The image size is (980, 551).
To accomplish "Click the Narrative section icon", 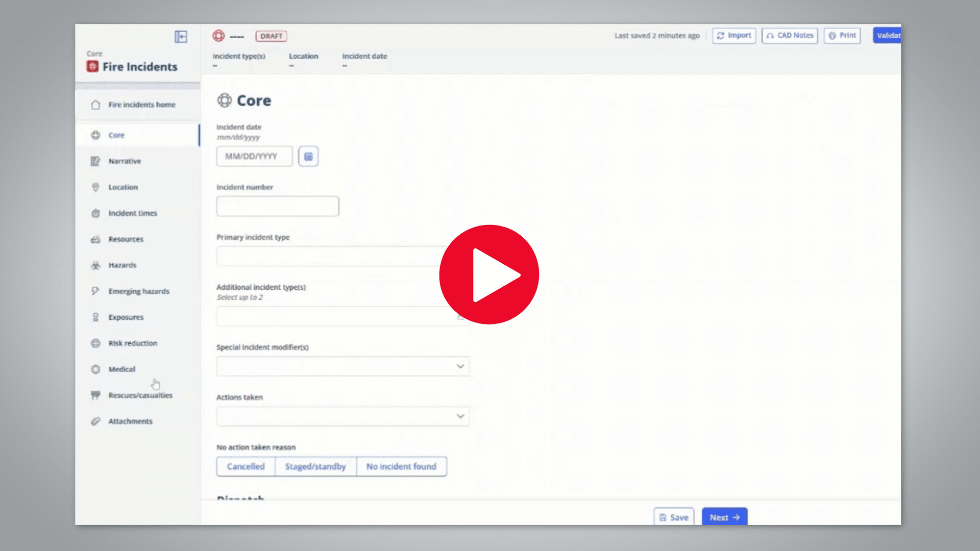I will tap(95, 161).
